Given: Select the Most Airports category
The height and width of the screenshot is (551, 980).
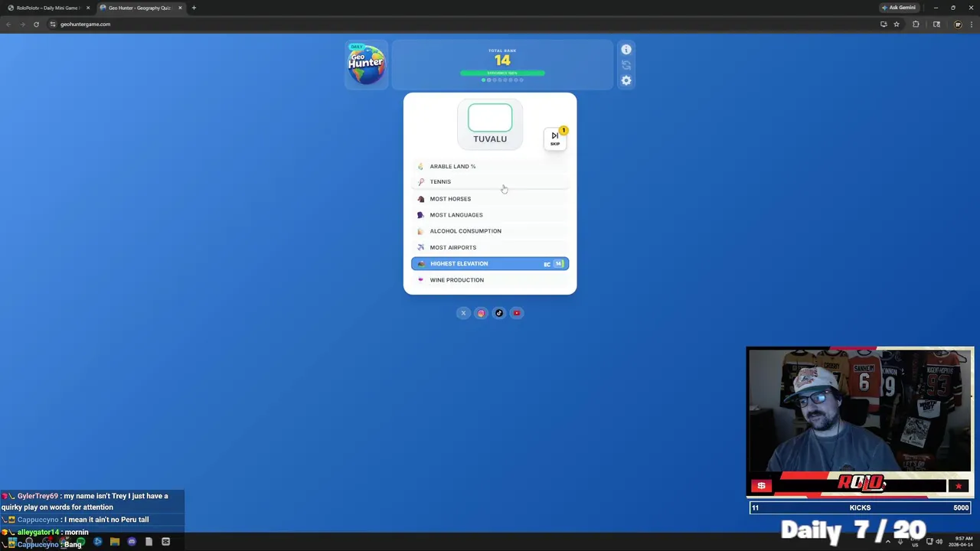Looking at the screenshot, I should tap(490, 247).
